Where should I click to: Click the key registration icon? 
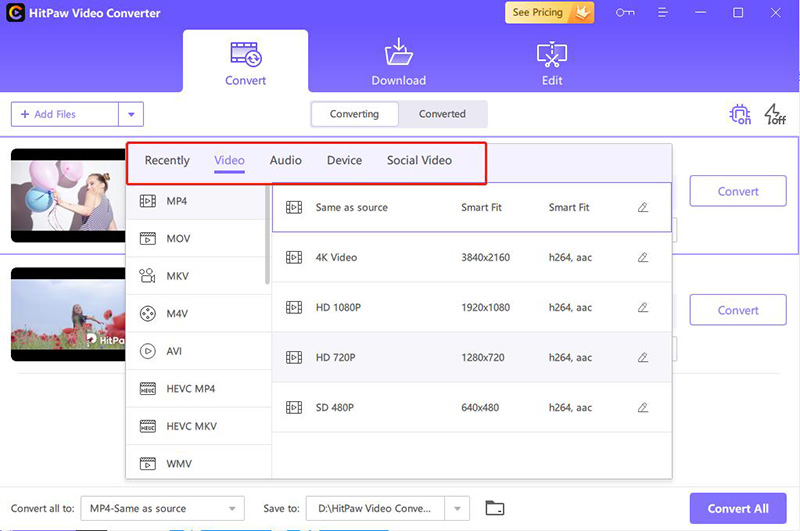(x=625, y=13)
